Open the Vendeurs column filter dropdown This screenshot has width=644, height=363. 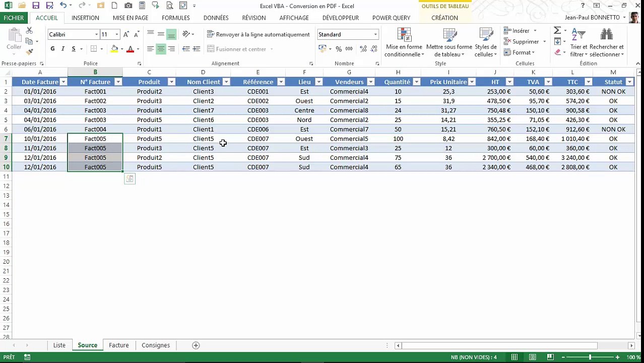click(x=371, y=82)
